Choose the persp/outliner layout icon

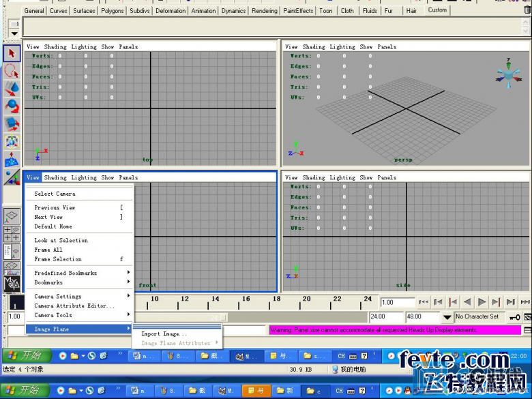click(12, 252)
